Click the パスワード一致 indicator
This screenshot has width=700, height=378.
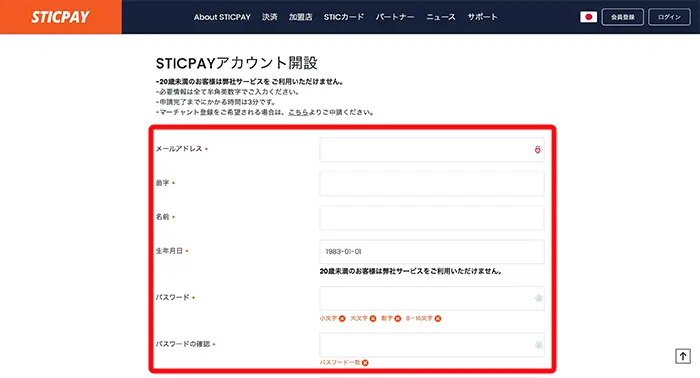[344, 362]
